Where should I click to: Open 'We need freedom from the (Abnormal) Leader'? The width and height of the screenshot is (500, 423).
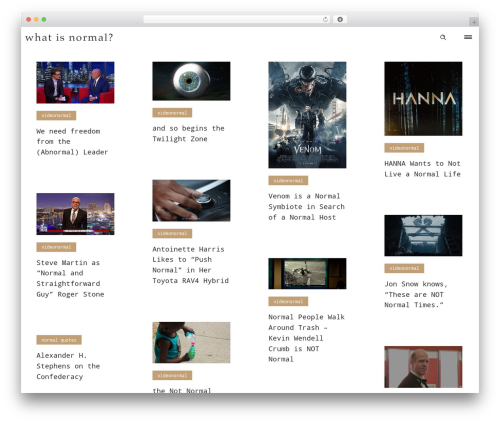pos(72,142)
